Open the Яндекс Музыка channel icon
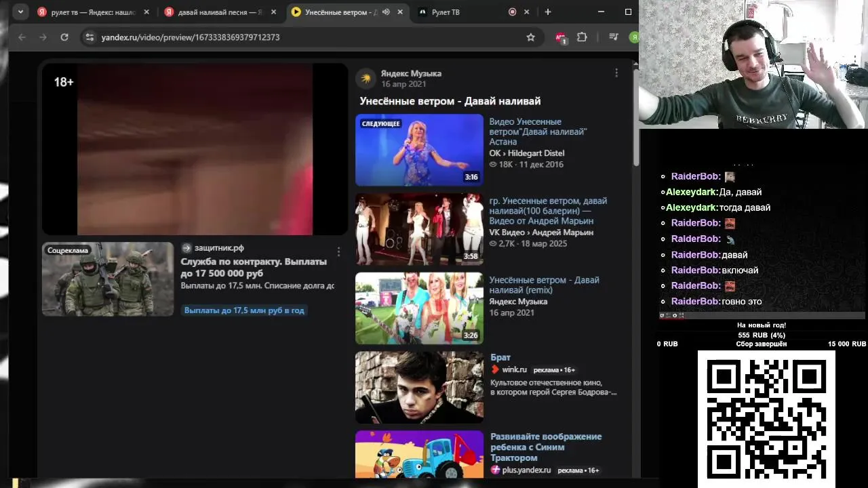Viewport: 868px width, 488px height. coord(366,79)
